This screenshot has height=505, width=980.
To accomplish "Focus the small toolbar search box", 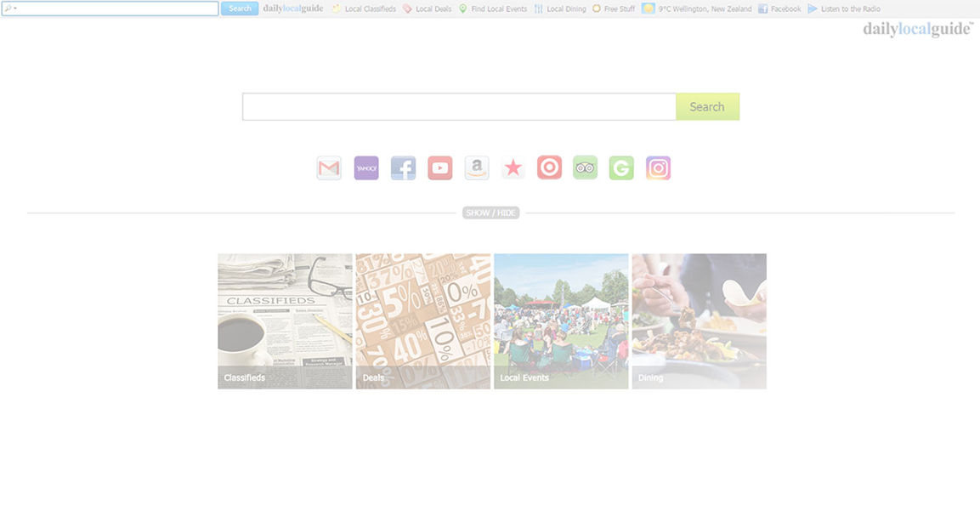I will pos(110,9).
